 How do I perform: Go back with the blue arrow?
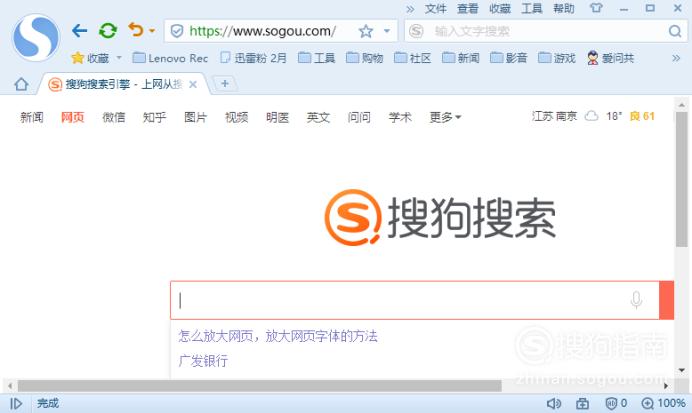coord(79,31)
